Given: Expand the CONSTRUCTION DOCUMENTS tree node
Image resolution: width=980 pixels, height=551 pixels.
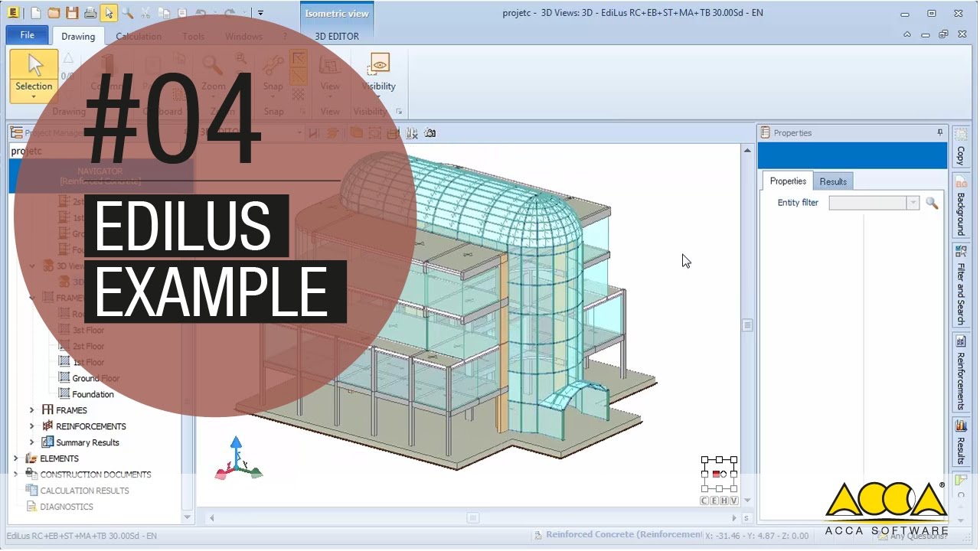Looking at the screenshot, I should pos(15,474).
